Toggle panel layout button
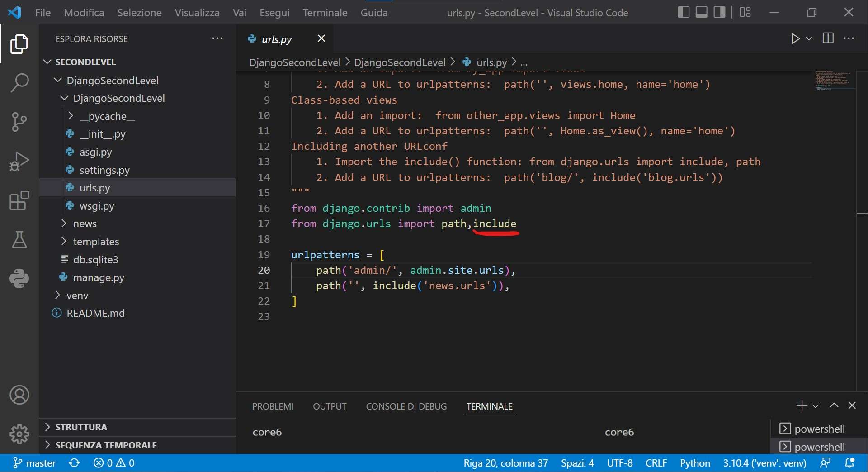 (x=701, y=12)
